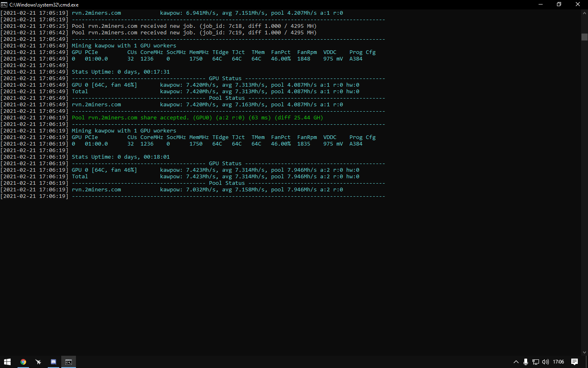588x368 pixels.
Task: Click "Stats Uptime: 0 days, 00:18:01"
Action: click(x=121, y=157)
